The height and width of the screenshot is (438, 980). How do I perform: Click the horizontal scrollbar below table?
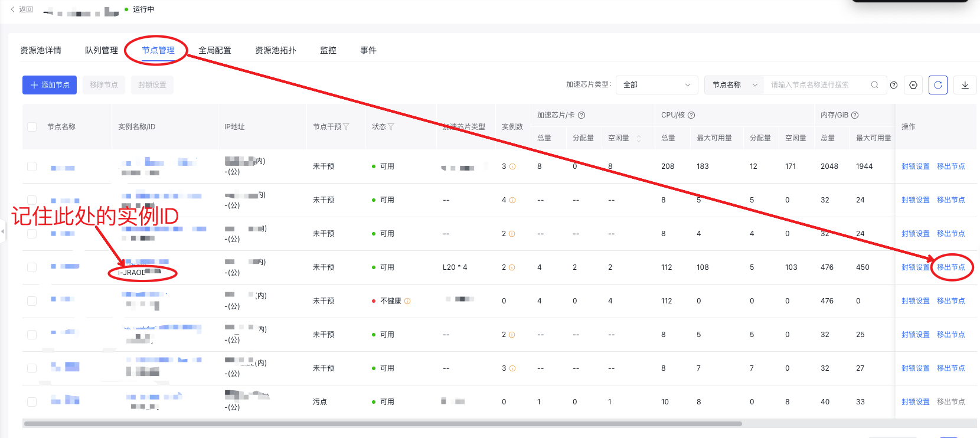(x=383, y=423)
